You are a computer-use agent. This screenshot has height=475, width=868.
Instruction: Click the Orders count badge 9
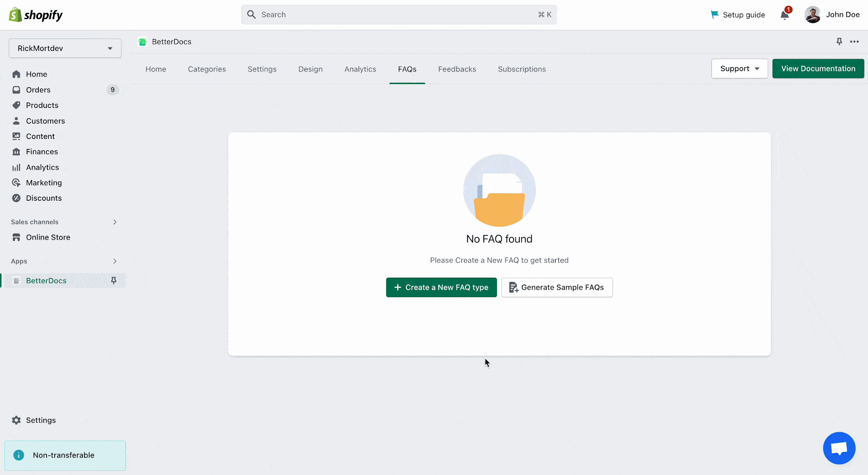pyautogui.click(x=112, y=90)
